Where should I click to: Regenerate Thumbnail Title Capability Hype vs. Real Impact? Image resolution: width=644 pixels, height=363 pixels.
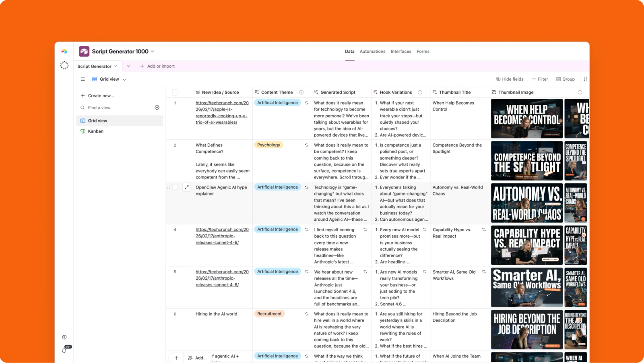(x=484, y=230)
